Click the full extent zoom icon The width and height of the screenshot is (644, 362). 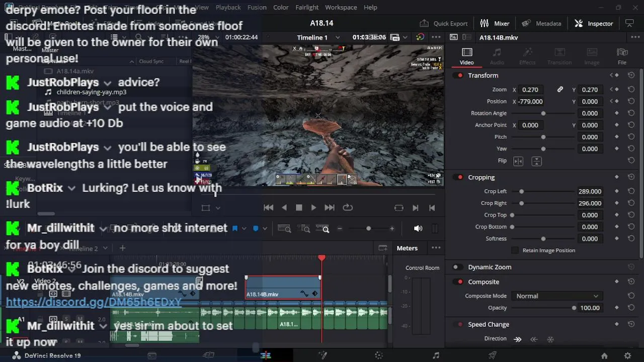pos(285,229)
